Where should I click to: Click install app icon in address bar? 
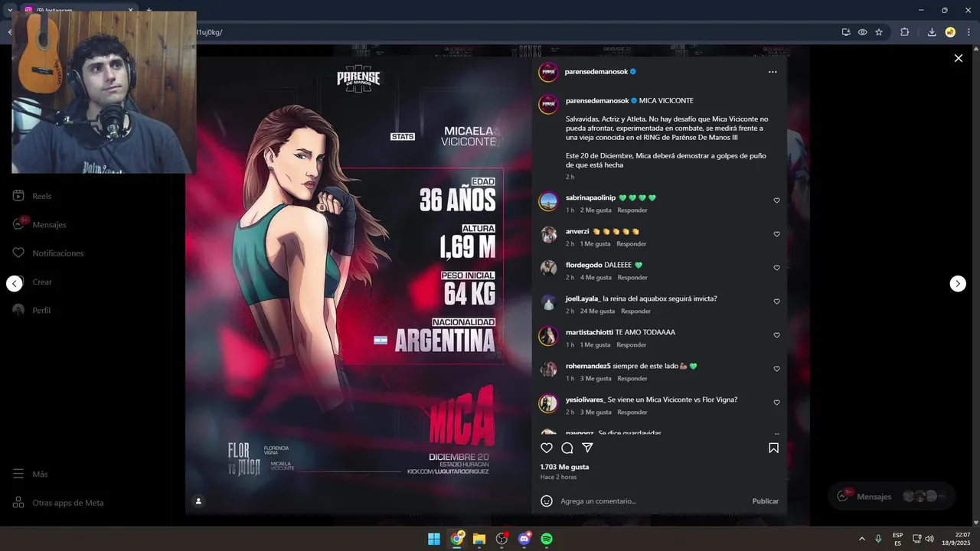[x=846, y=32]
